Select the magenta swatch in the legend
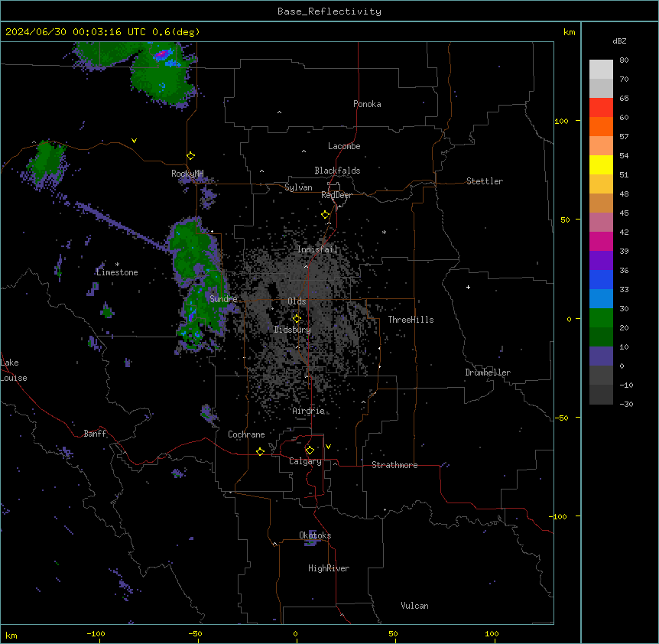659x644 pixels. 601,241
